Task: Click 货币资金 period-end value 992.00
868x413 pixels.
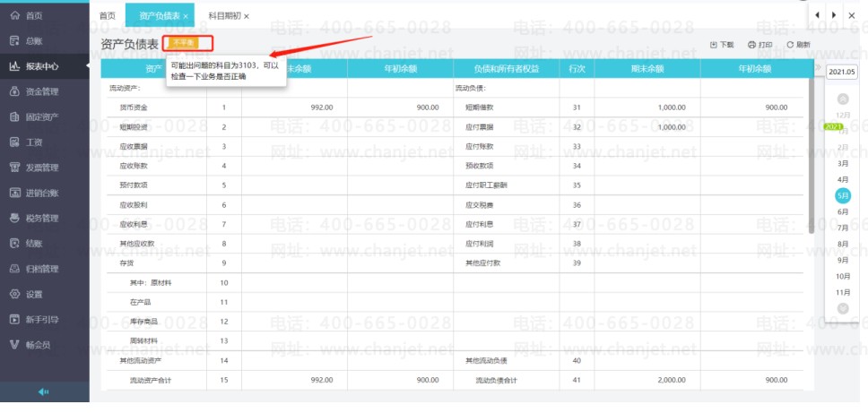Action: click(321, 108)
